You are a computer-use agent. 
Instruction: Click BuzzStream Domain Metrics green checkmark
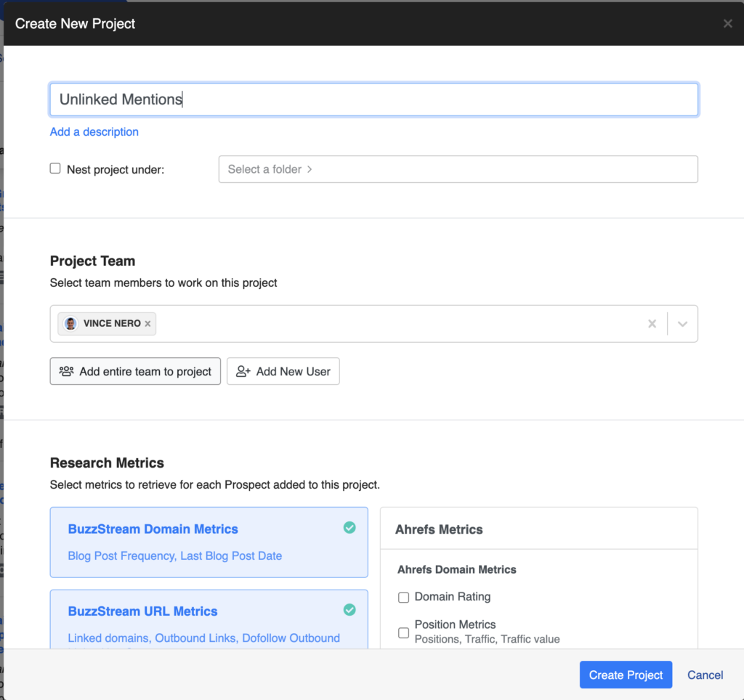point(349,528)
